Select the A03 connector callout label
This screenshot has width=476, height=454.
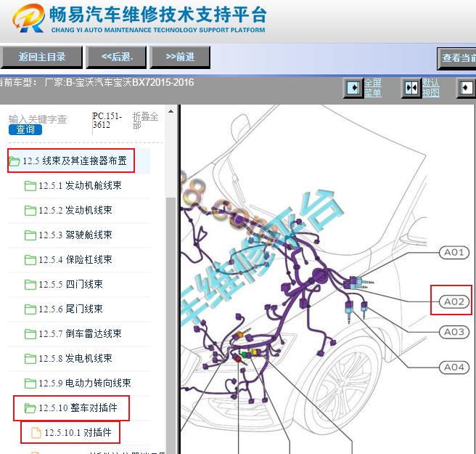(454, 332)
